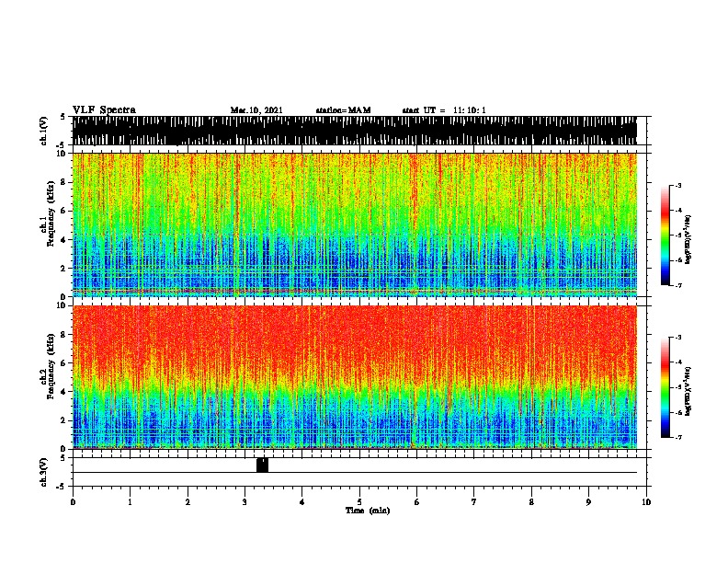Click the 'station=MAM' label

coord(343,110)
